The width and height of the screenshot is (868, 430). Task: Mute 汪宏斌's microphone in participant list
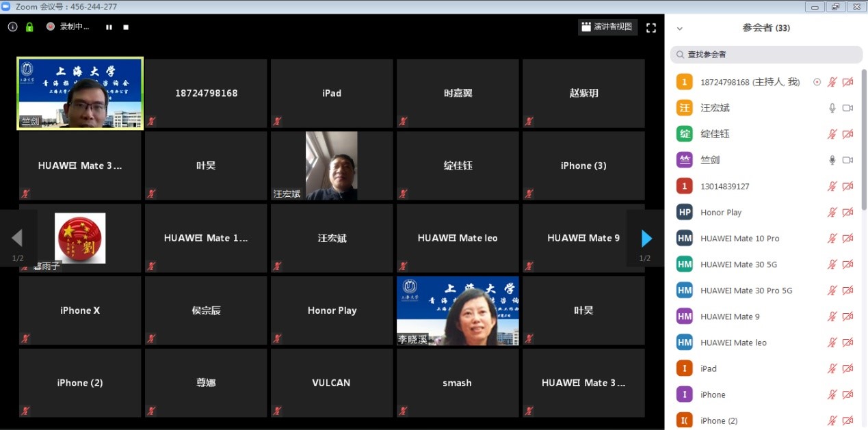[x=832, y=108]
